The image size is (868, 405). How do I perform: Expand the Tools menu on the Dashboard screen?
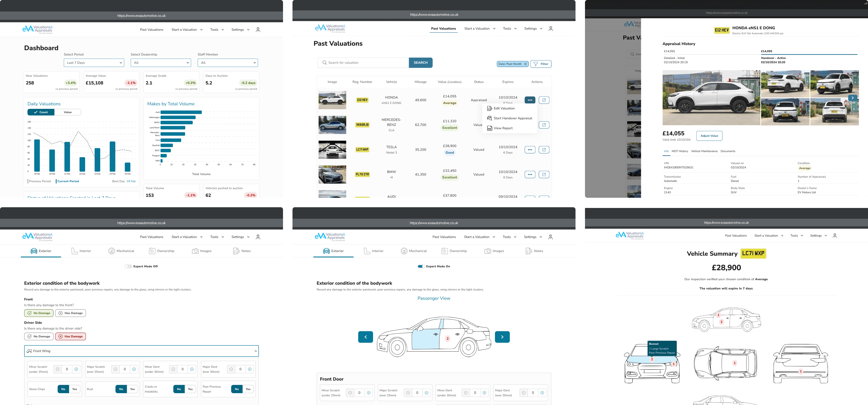tap(217, 30)
